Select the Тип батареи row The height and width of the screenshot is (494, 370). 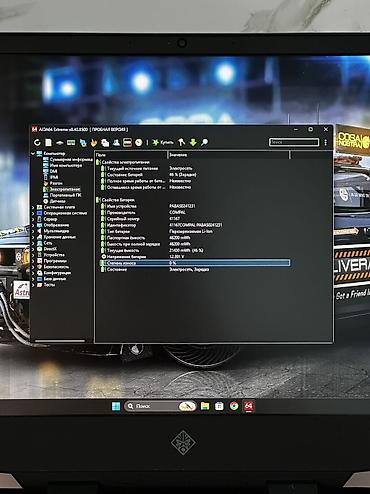click(x=195, y=232)
